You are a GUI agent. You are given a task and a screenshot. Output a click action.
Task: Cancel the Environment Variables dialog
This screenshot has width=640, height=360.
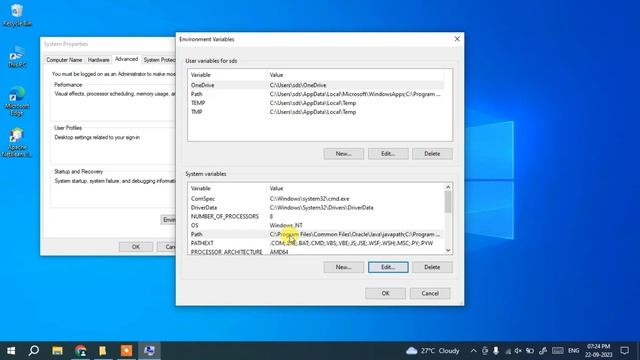430,293
